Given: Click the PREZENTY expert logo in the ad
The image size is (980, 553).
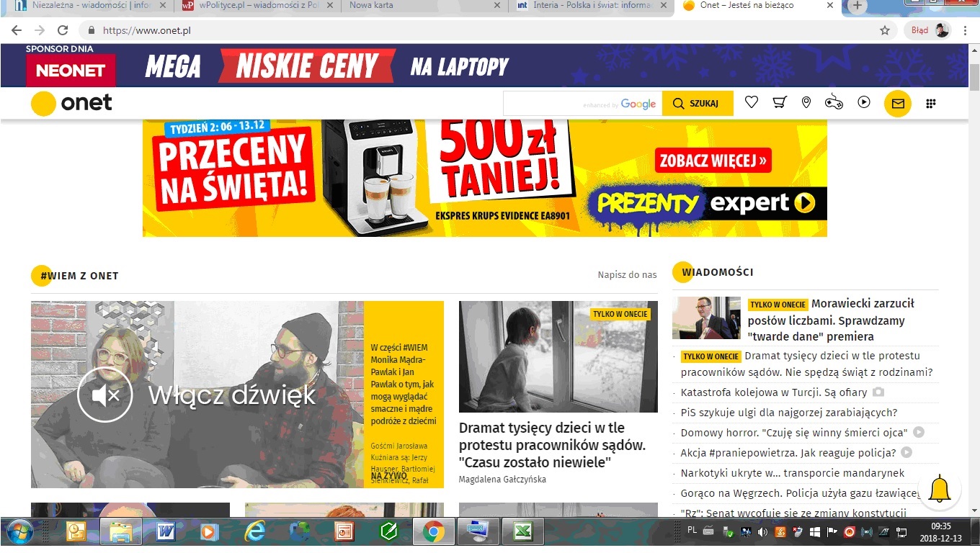Looking at the screenshot, I should (x=707, y=204).
